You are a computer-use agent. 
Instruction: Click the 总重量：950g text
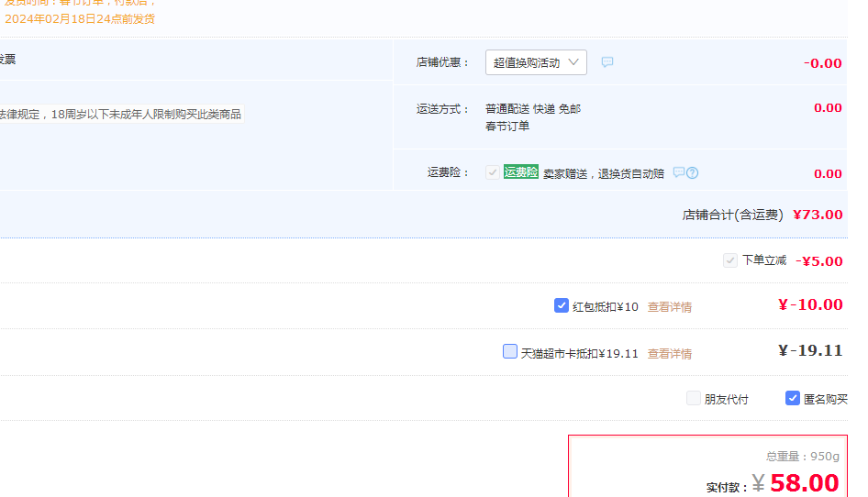(803, 457)
